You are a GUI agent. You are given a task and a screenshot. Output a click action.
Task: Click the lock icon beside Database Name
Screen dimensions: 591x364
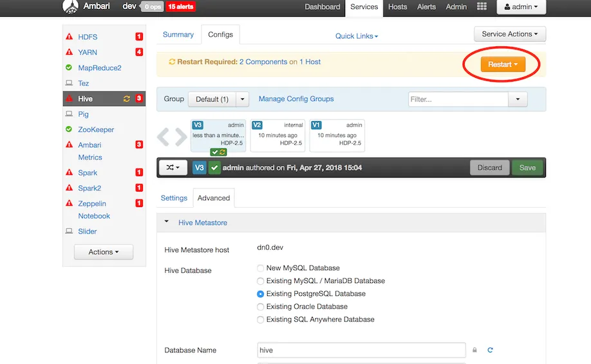(x=474, y=350)
